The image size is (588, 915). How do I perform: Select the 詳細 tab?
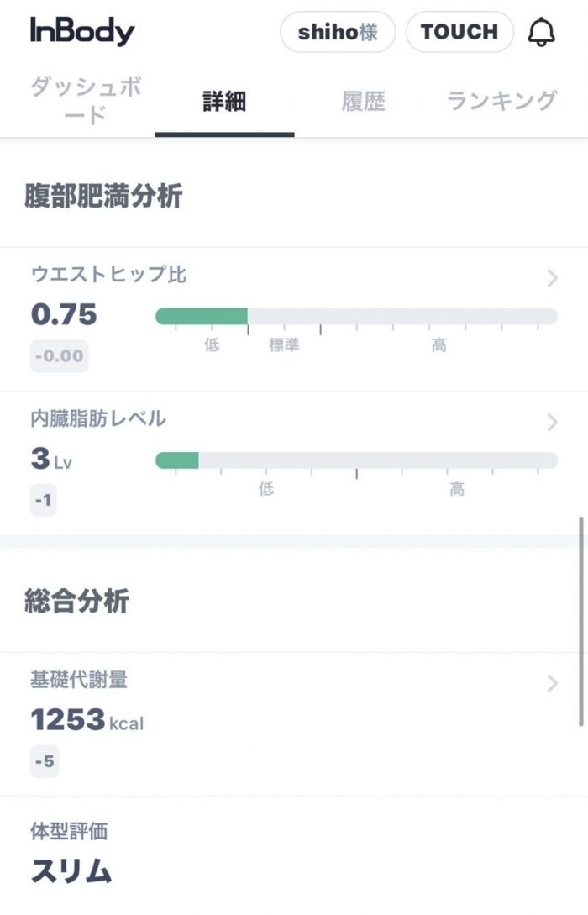click(224, 102)
